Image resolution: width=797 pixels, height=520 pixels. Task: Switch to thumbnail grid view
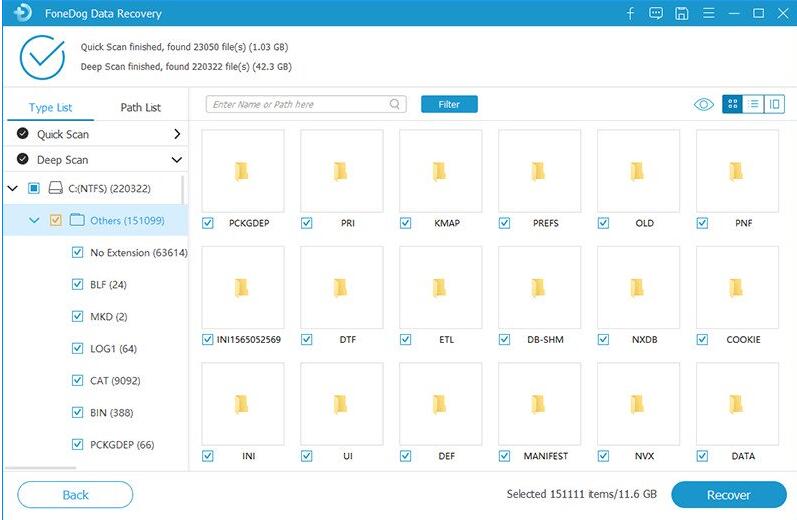[732, 104]
